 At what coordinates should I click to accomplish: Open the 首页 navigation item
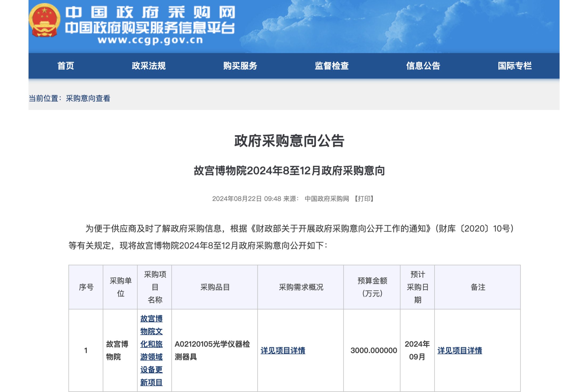point(66,66)
